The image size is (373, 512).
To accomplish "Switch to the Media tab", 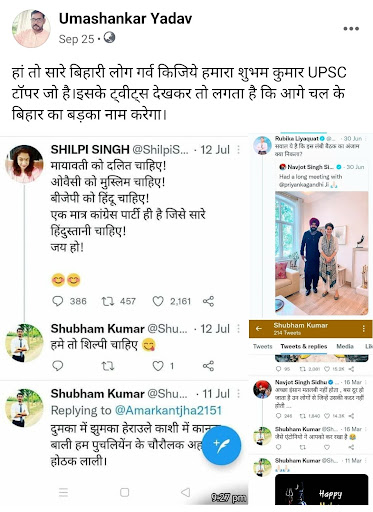I will pos(345,346).
